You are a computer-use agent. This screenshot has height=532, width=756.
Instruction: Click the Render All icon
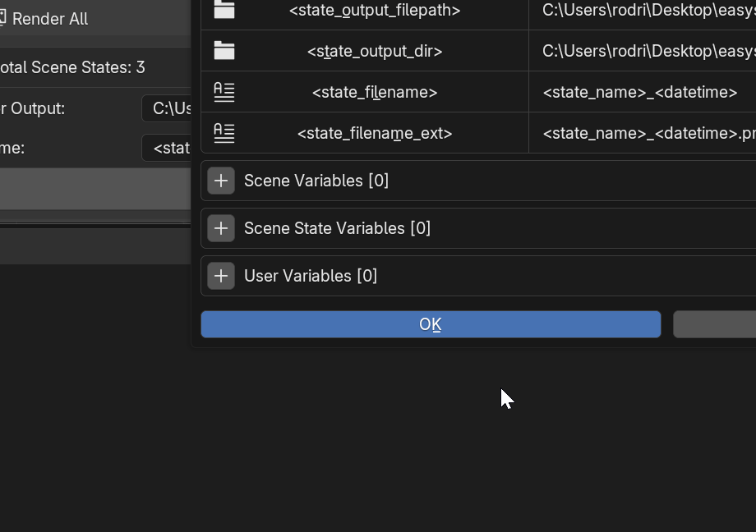click(3, 18)
